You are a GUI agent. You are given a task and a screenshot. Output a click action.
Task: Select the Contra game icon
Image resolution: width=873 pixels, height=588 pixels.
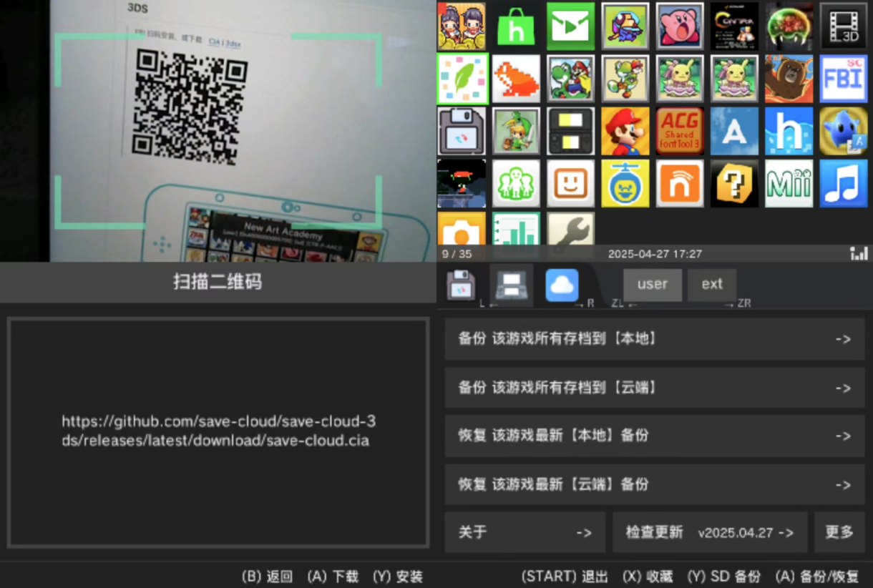(734, 26)
